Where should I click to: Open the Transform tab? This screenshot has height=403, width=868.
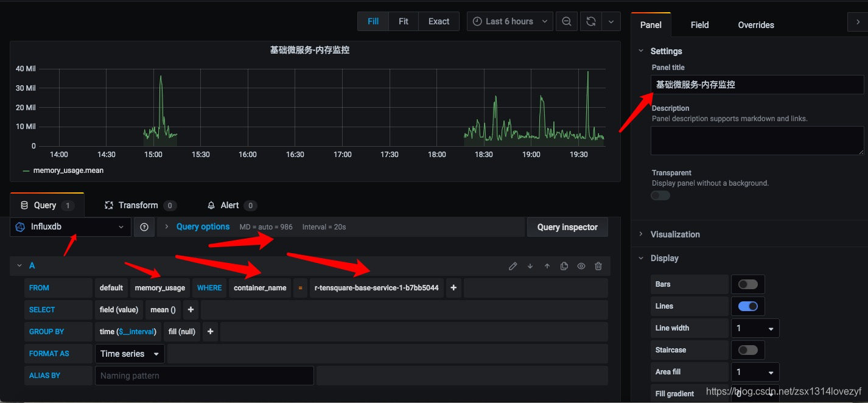pyautogui.click(x=140, y=205)
